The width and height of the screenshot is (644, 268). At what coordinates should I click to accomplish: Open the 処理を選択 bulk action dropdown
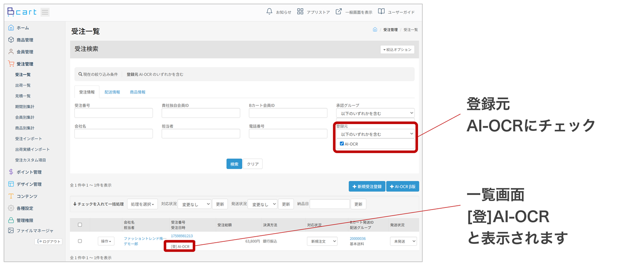[142, 204]
